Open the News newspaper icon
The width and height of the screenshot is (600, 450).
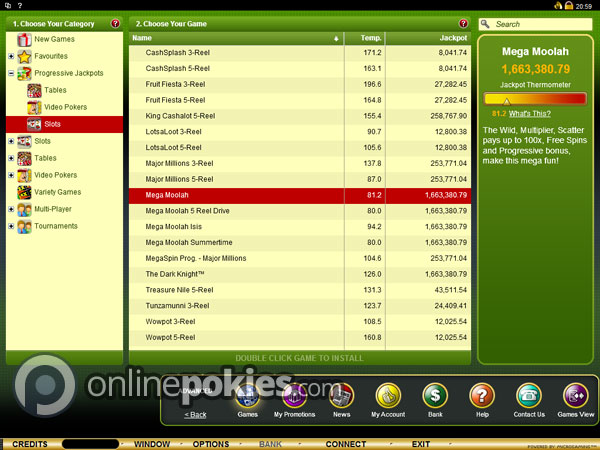point(341,396)
